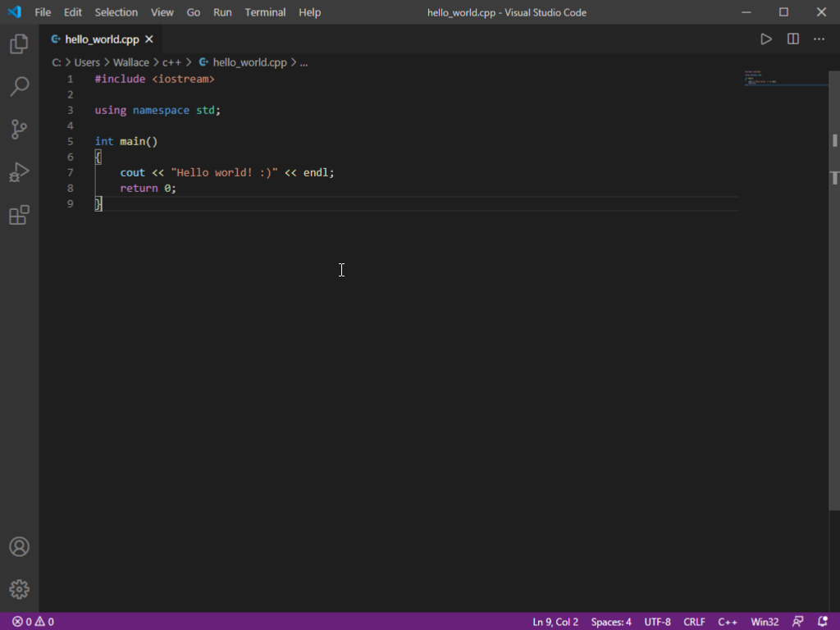The width and height of the screenshot is (840, 630).
Task: Open the notifications bell in status bar
Action: point(823,622)
